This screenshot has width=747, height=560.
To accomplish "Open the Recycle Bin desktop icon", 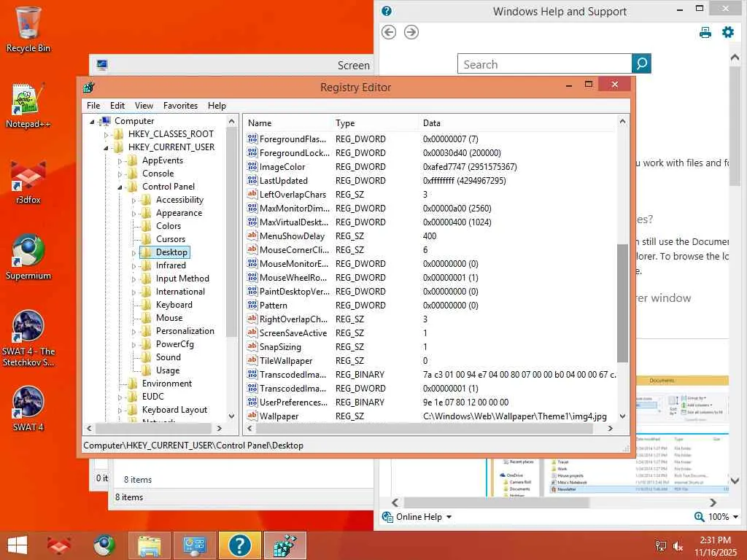I will pos(28,30).
